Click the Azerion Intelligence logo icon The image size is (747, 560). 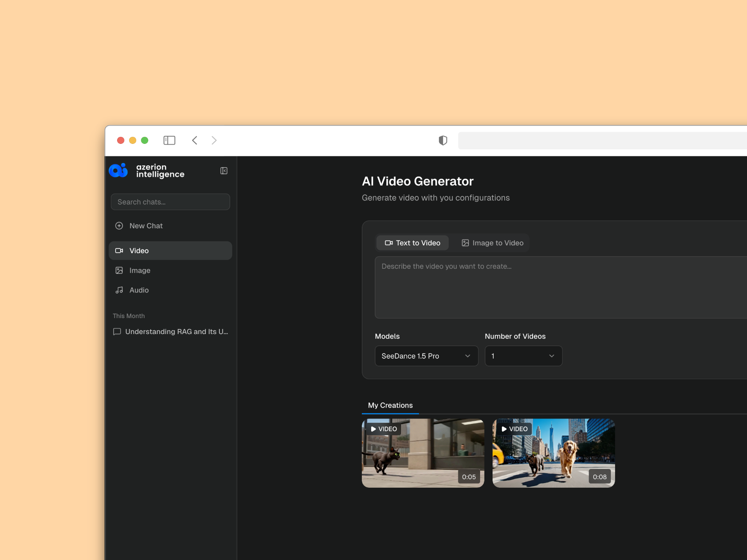point(118,170)
